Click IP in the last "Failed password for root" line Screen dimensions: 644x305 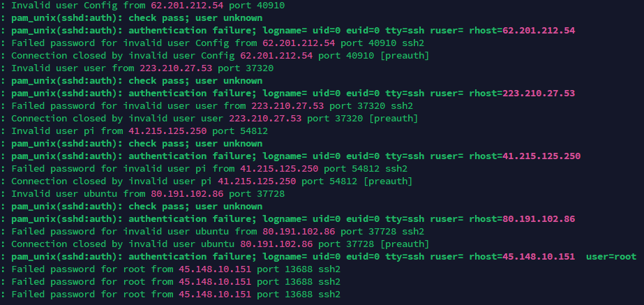pos(215,294)
